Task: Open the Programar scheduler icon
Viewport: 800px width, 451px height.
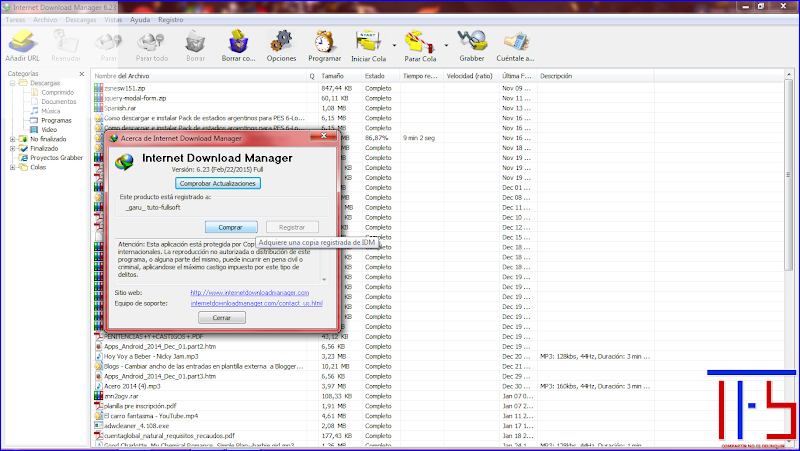Action: pos(324,46)
